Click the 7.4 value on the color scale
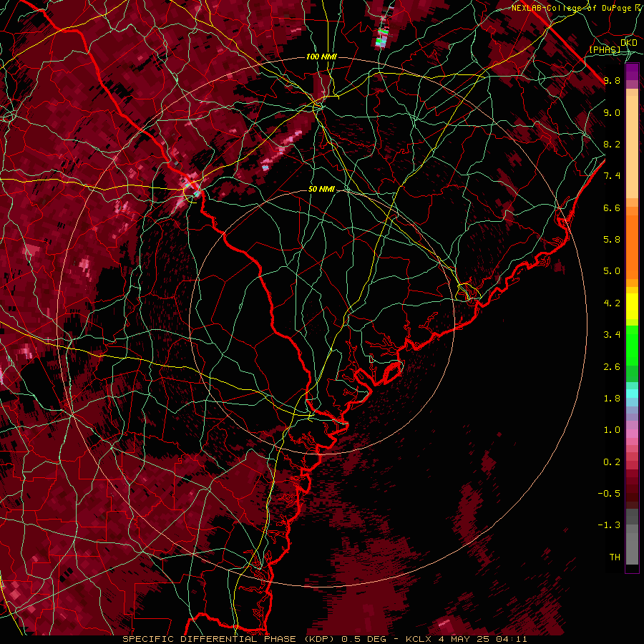Viewport: 644px width, 644px height. (x=612, y=176)
